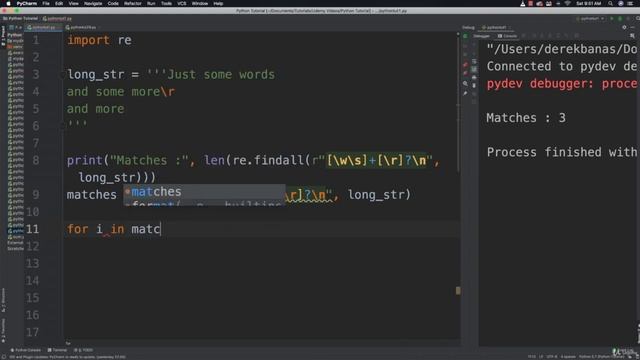Open Terminal tool window button
Screen dimensions: 640x360
(x=57, y=350)
